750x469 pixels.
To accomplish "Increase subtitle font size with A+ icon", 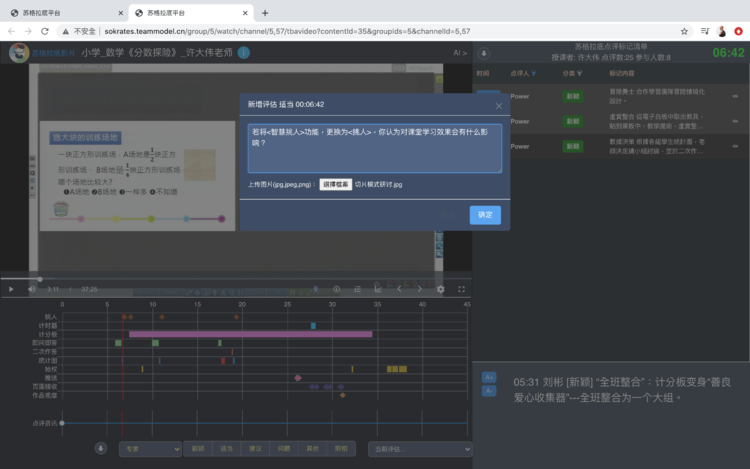I will click(x=489, y=377).
